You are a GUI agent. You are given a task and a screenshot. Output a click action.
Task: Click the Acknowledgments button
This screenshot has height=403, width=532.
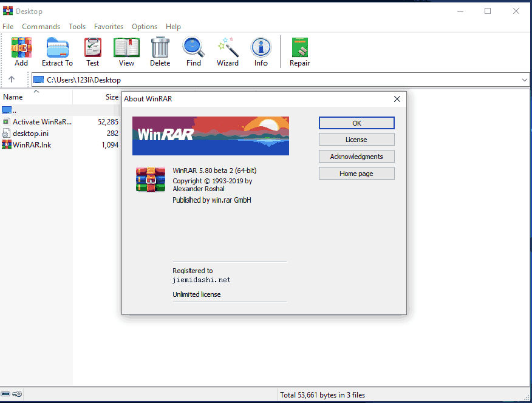point(356,156)
